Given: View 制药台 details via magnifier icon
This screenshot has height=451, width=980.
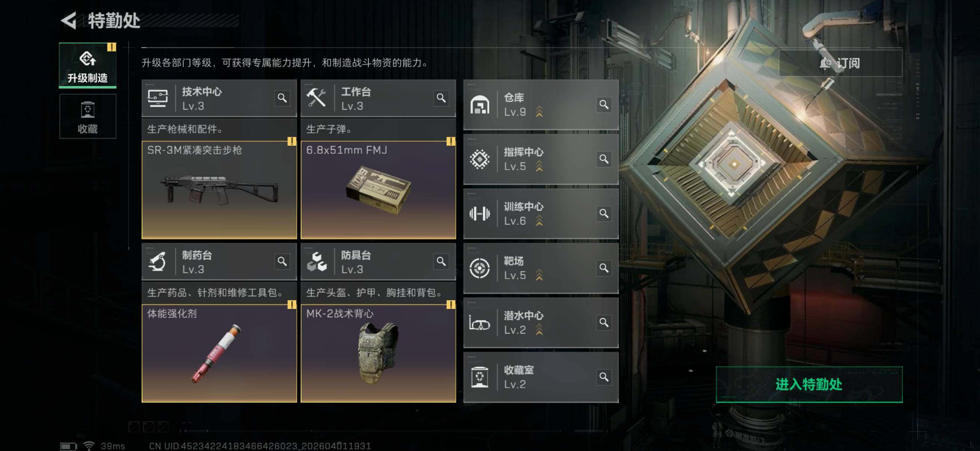Looking at the screenshot, I should coord(282,261).
